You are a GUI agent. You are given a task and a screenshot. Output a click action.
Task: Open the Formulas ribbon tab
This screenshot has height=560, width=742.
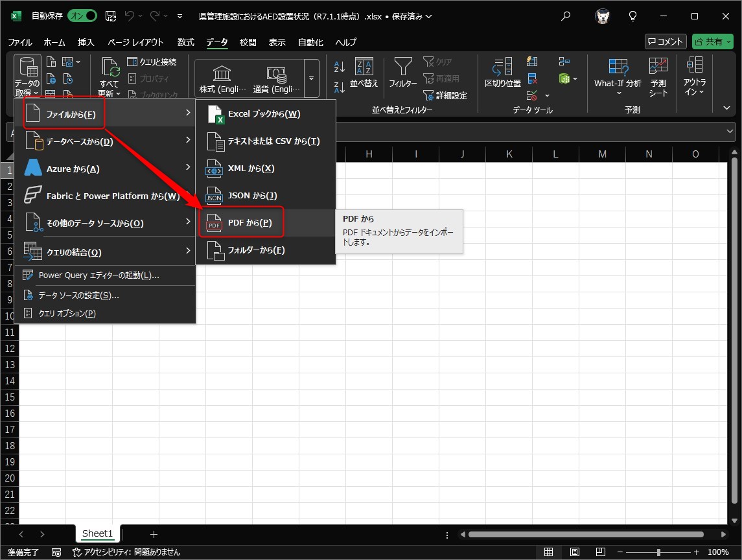pos(185,42)
